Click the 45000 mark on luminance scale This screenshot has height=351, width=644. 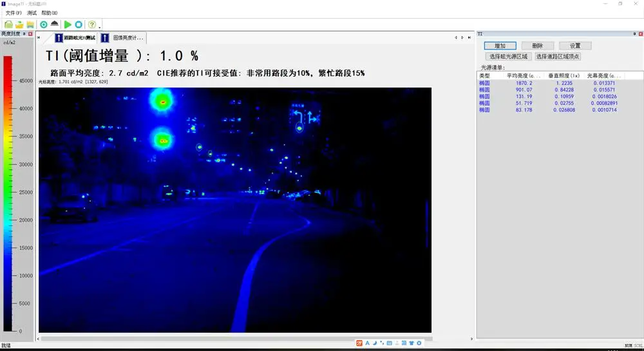(26, 81)
